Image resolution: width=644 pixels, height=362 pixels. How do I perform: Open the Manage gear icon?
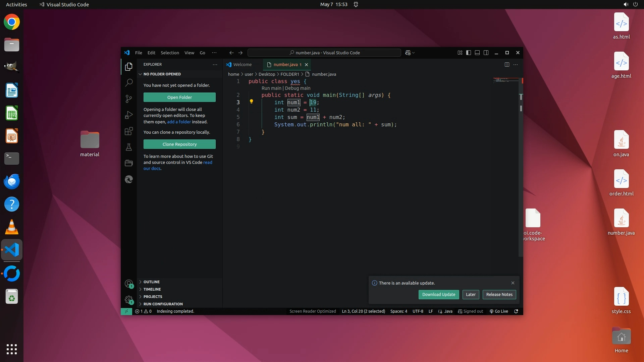point(129,299)
